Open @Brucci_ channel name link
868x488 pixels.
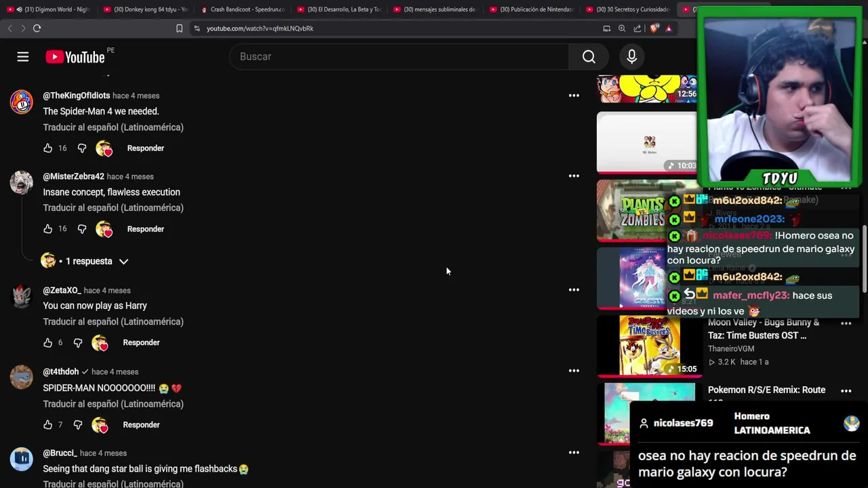tap(60, 453)
